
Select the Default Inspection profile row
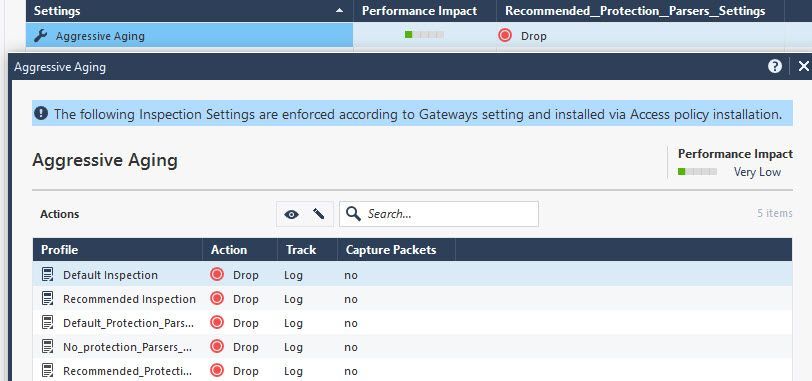412,275
